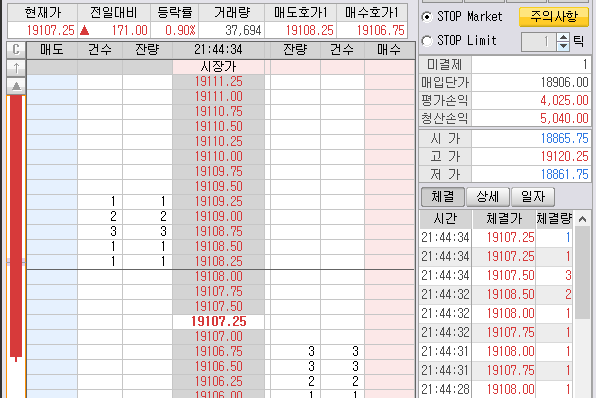Click the 체결가 column header
The height and width of the screenshot is (398, 596).
(x=504, y=219)
